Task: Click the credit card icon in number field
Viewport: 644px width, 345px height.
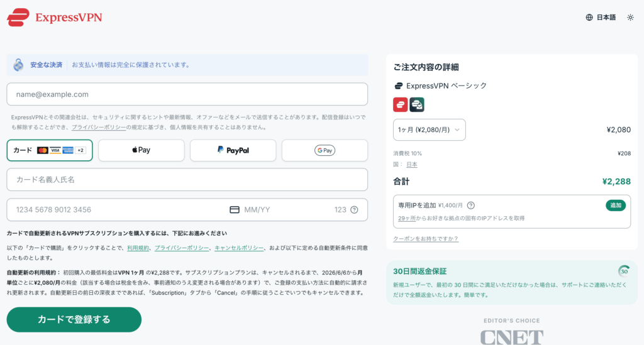Action: (x=234, y=210)
